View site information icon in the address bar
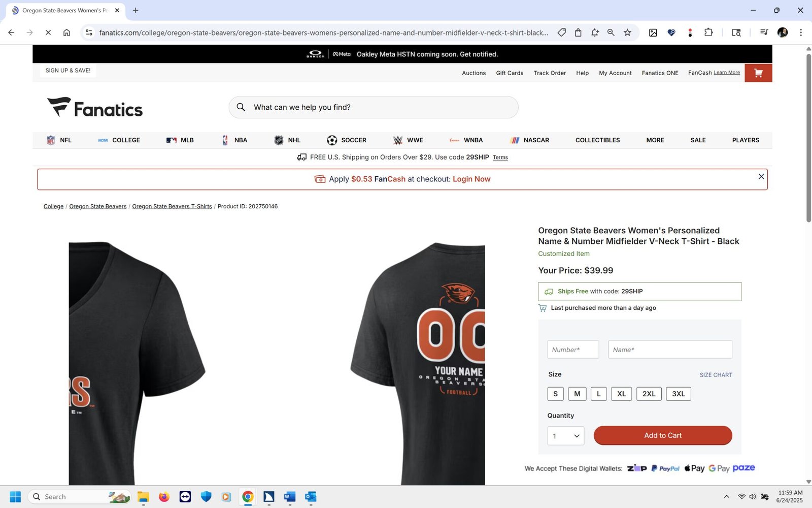Viewport: 812px width, 508px height. (x=89, y=33)
